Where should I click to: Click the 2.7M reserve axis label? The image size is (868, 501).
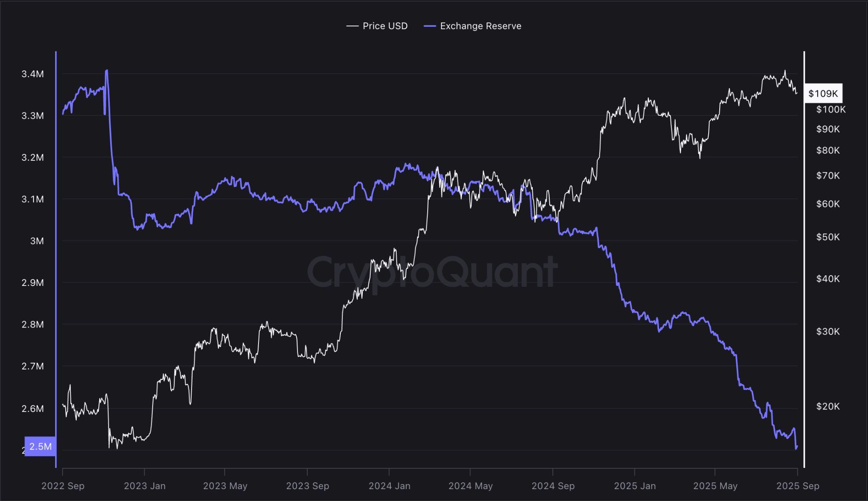33,366
